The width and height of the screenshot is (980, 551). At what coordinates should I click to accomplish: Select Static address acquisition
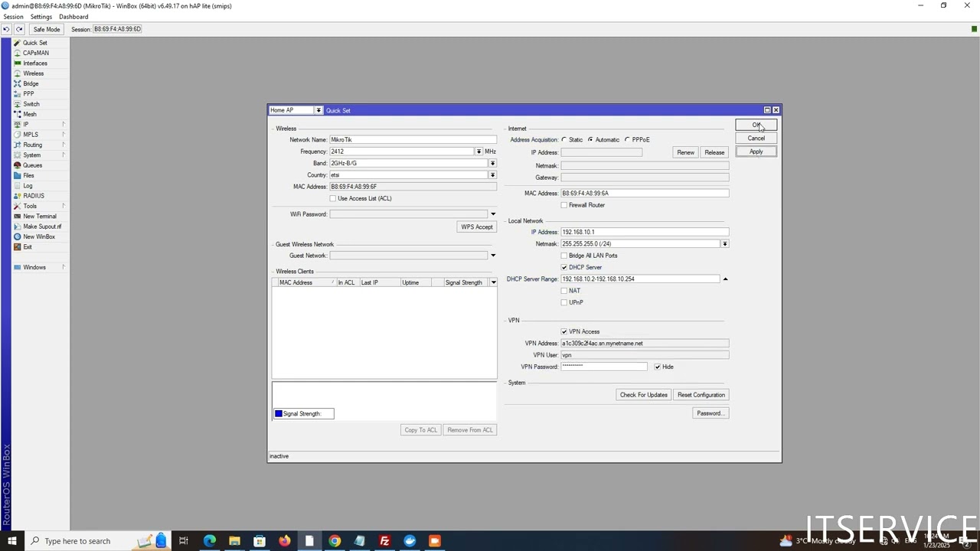click(x=564, y=140)
